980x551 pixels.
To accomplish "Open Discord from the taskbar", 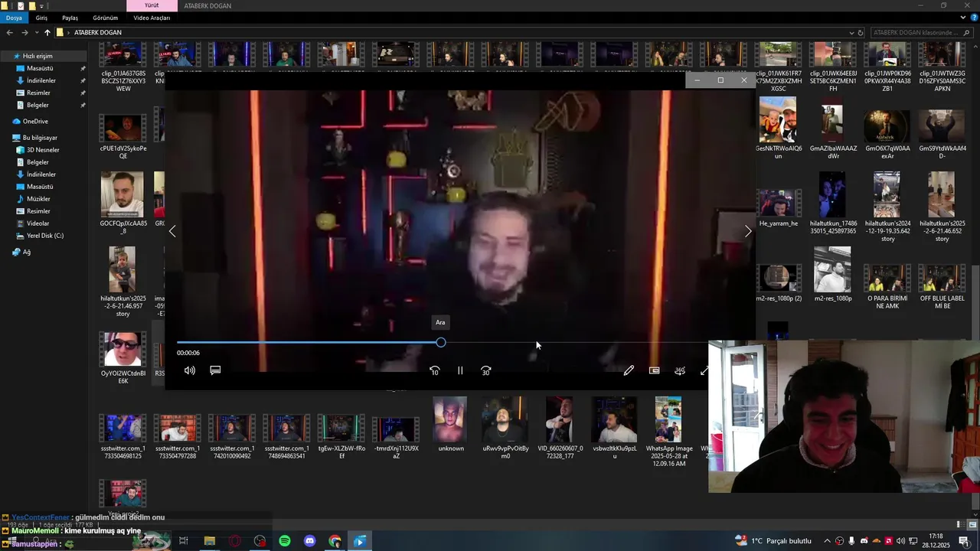I will (310, 541).
